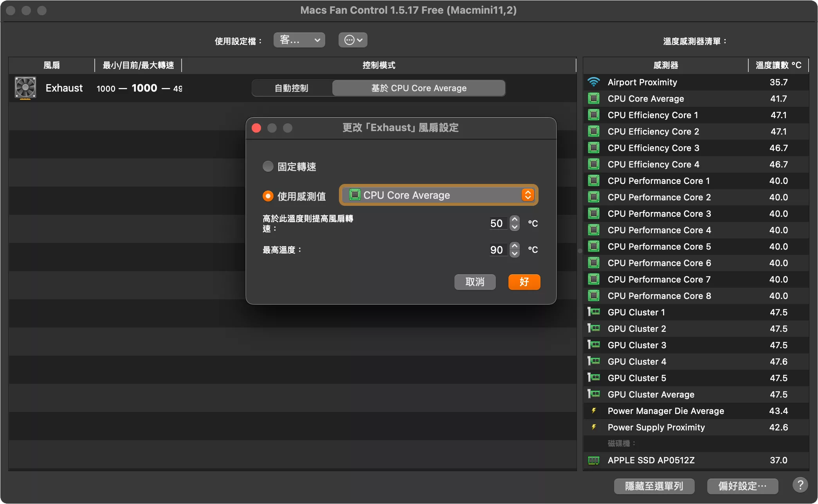Click the Power Supply Proximity value 42.6
818x504 pixels.
point(778,427)
